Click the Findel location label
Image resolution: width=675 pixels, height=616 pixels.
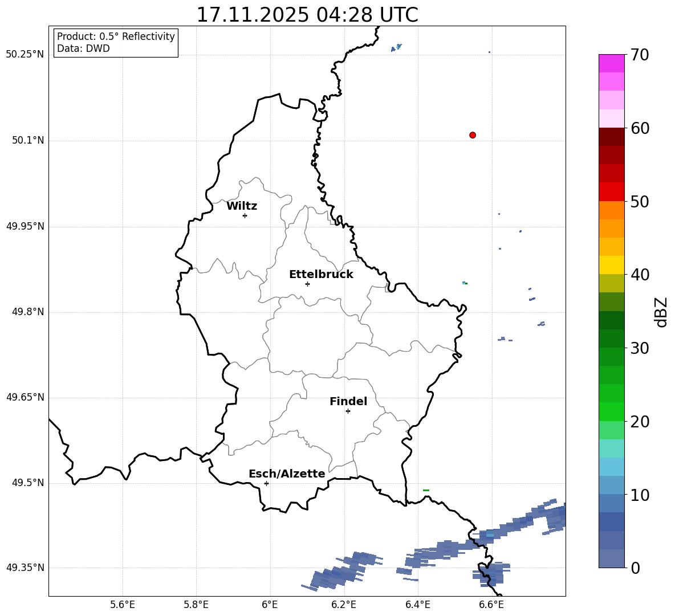pos(348,401)
